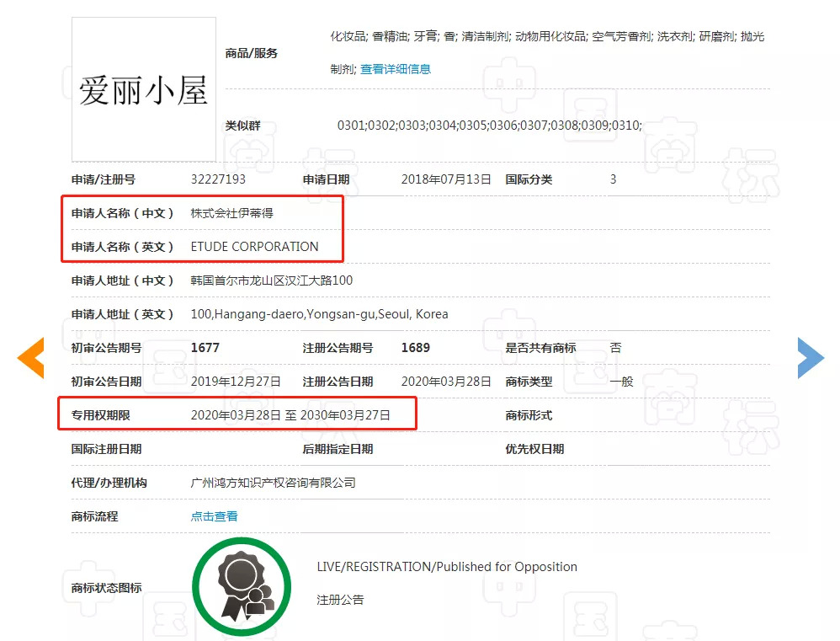The height and width of the screenshot is (641, 840).
Task: Click the 商标形式 label
Action: point(529,415)
